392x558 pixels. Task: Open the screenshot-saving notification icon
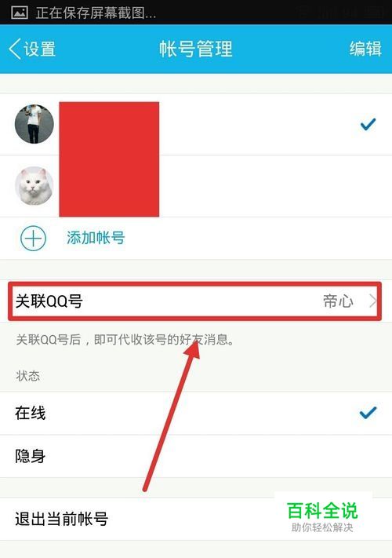pos(20,13)
